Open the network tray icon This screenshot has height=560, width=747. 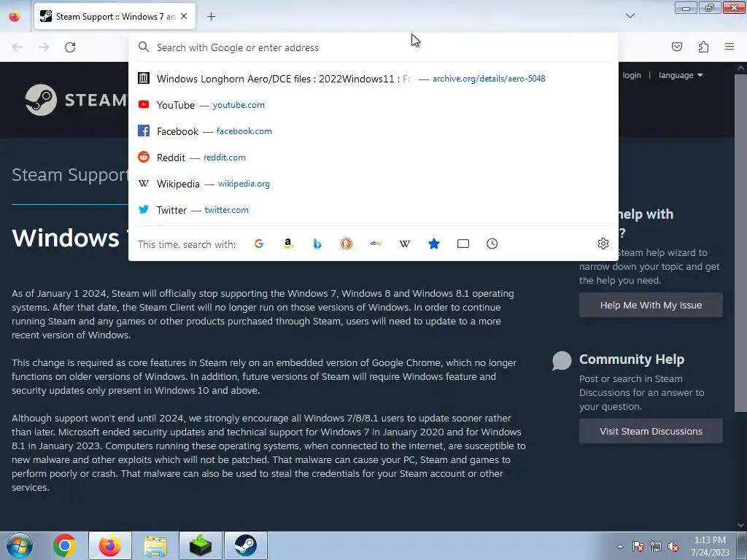point(656,546)
